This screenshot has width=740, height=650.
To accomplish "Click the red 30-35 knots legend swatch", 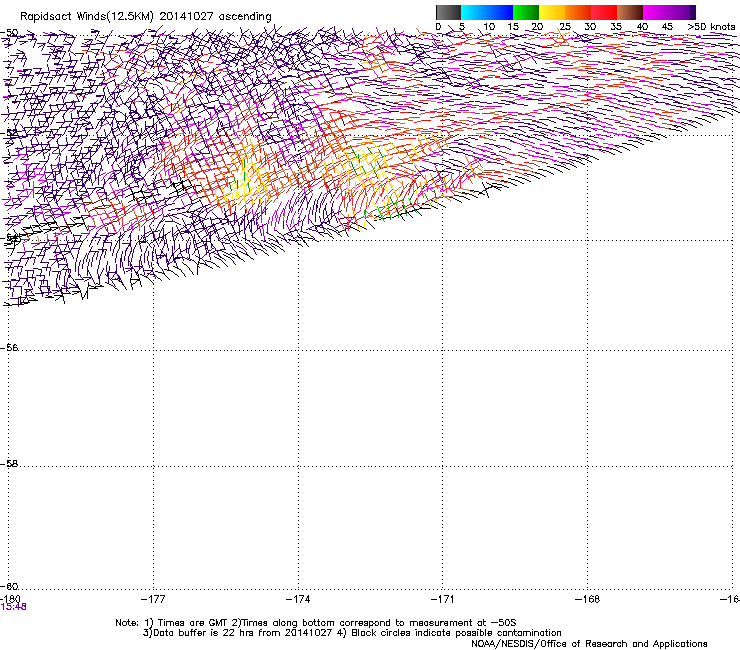I will point(604,12).
